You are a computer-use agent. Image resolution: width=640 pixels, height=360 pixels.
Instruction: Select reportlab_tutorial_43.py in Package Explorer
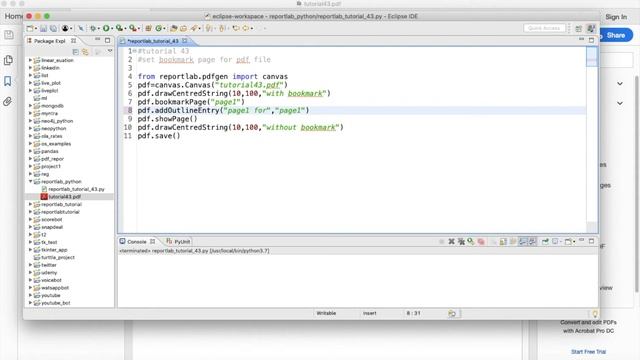[x=76, y=189]
